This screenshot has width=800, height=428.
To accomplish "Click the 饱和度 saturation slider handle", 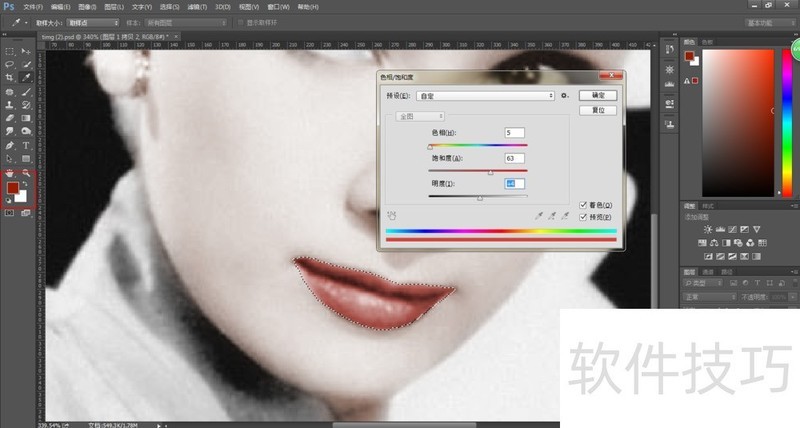I will coord(490,173).
